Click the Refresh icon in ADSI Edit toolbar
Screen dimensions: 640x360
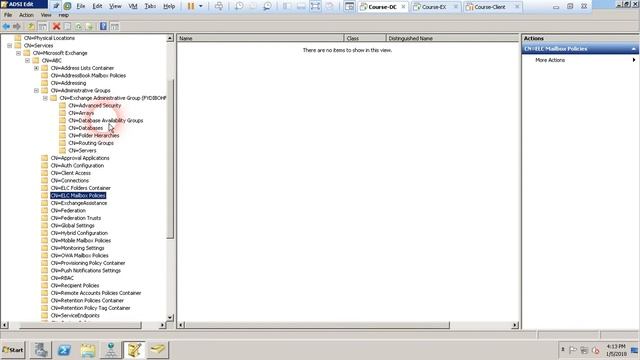pyautogui.click(x=78, y=27)
